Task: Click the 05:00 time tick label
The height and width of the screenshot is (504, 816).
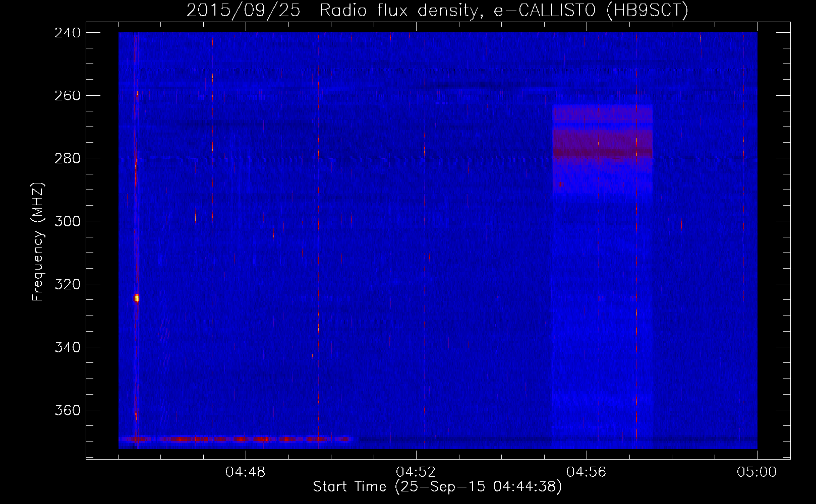Action: click(757, 472)
